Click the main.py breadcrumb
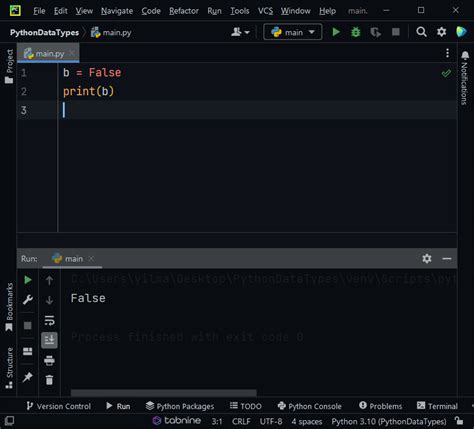Viewport: 474px width, 429px height. (x=111, y=32)
